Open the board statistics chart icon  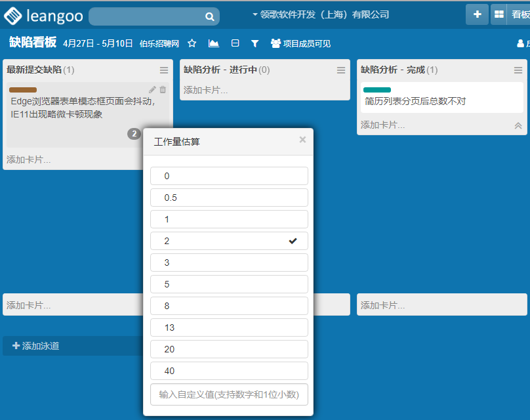click(214, 43)
